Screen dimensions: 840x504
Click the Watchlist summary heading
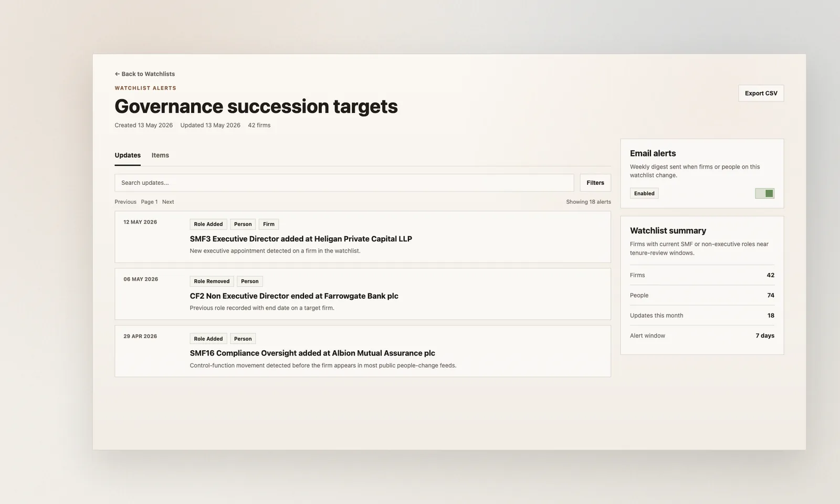[x=668, y=230]
